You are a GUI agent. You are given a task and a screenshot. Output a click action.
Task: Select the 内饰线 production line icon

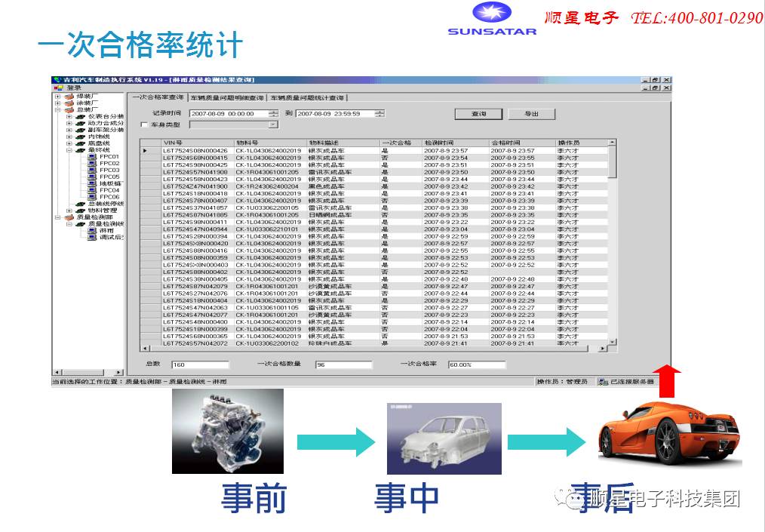pos(80,136)
